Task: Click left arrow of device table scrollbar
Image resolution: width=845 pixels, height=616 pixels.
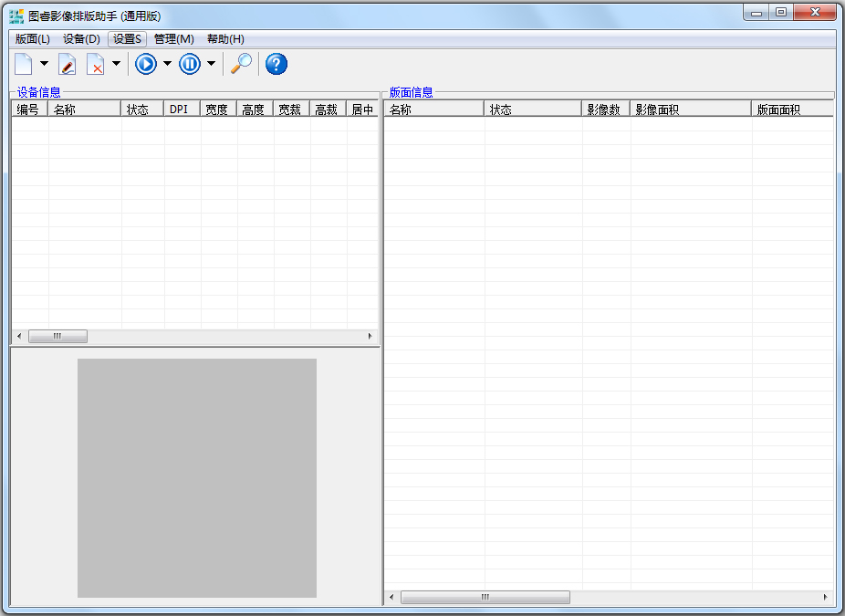Action: click(19, 337)
